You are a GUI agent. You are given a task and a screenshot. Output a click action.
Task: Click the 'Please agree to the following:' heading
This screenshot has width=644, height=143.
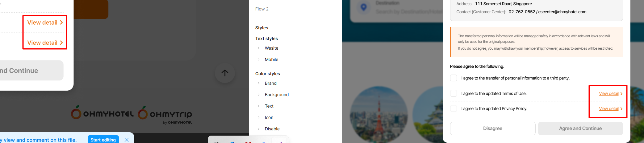point(477,66)
